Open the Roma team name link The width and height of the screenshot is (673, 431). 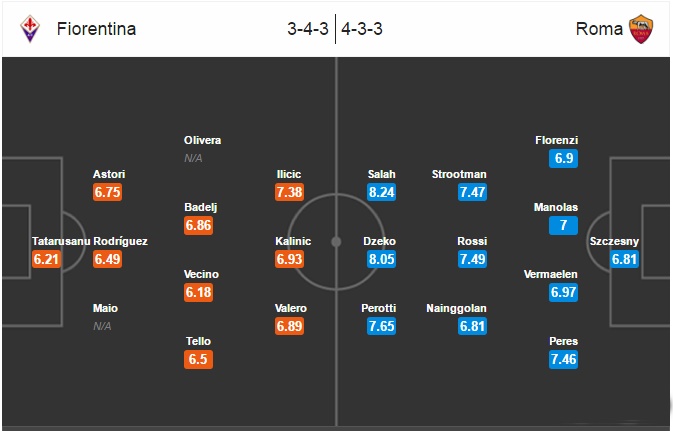(x=599, y=29)
